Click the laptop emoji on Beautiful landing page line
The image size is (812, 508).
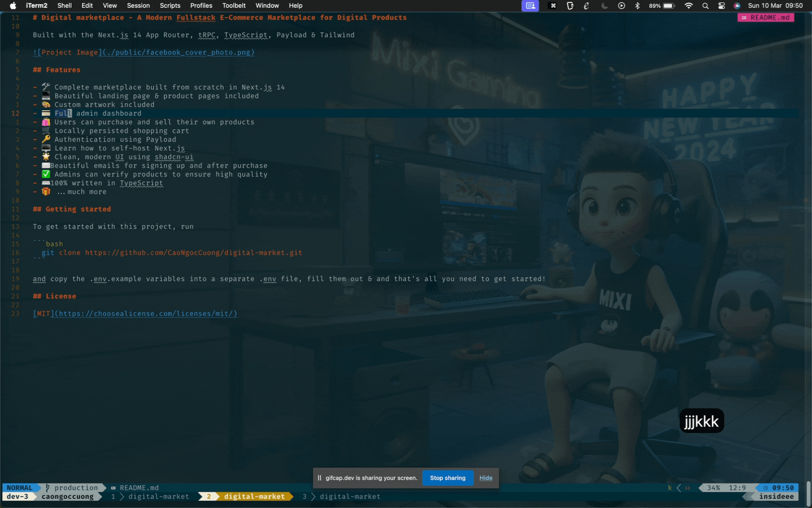(46, 96)
